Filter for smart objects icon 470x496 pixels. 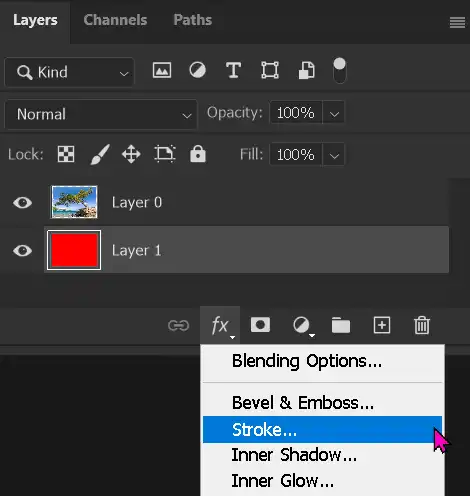point(306,70)
